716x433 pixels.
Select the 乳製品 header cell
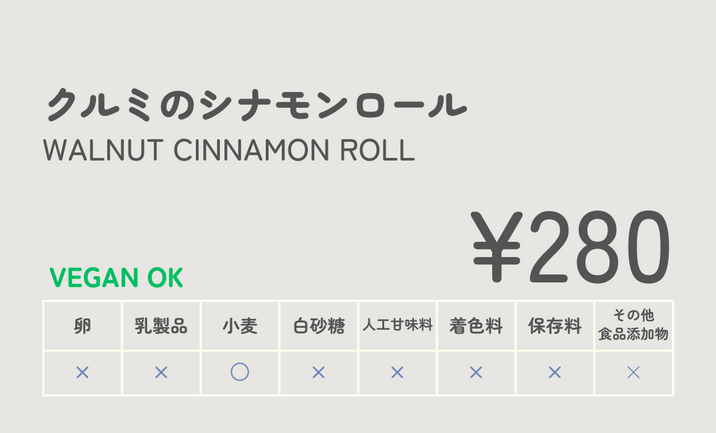pos(161,326)
